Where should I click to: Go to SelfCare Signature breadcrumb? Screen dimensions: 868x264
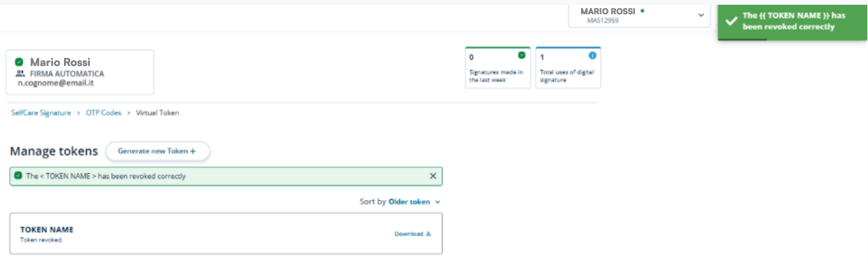(41, 113)
